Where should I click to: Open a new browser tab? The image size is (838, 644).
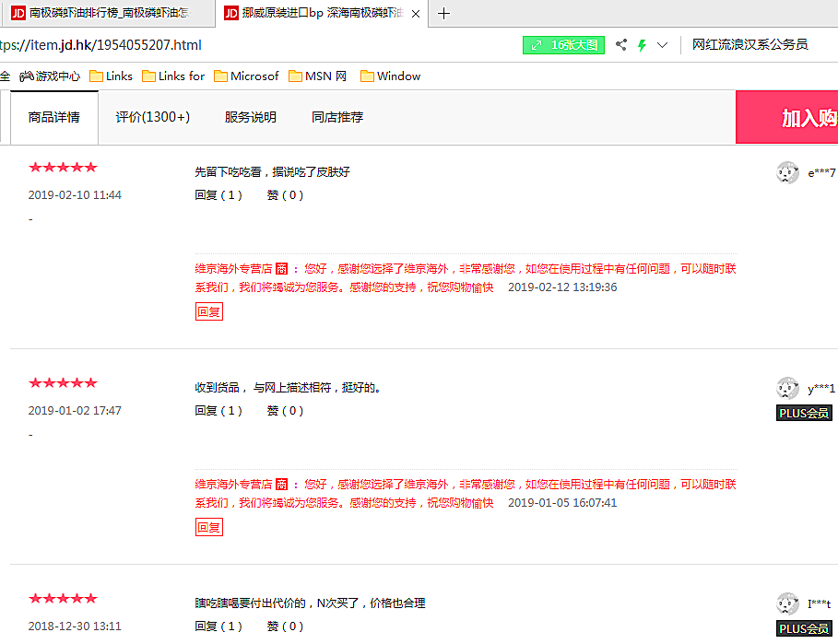444,14
